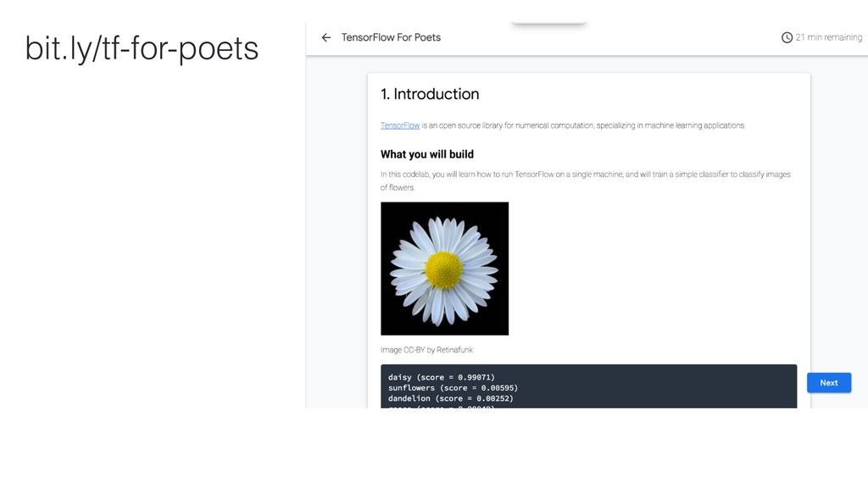Click the daisy flower image
The width and height of the screenshot is (868, 488).
click(x=444, y=269)
